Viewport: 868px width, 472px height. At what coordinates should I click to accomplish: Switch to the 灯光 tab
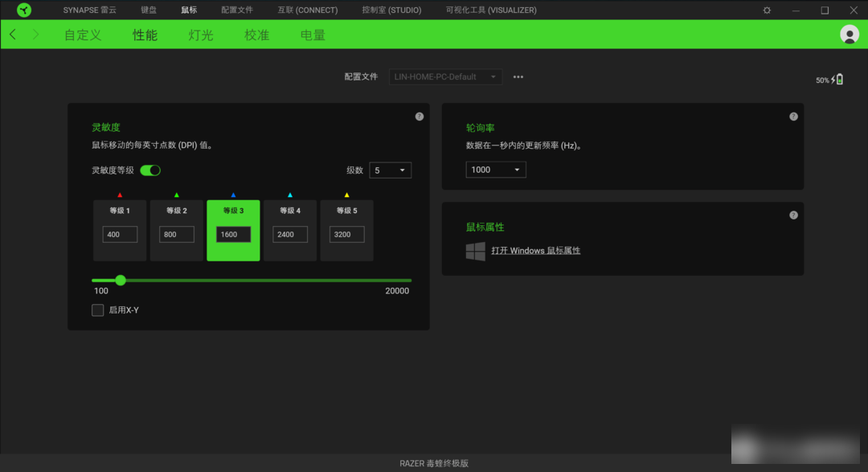point(201,35)
